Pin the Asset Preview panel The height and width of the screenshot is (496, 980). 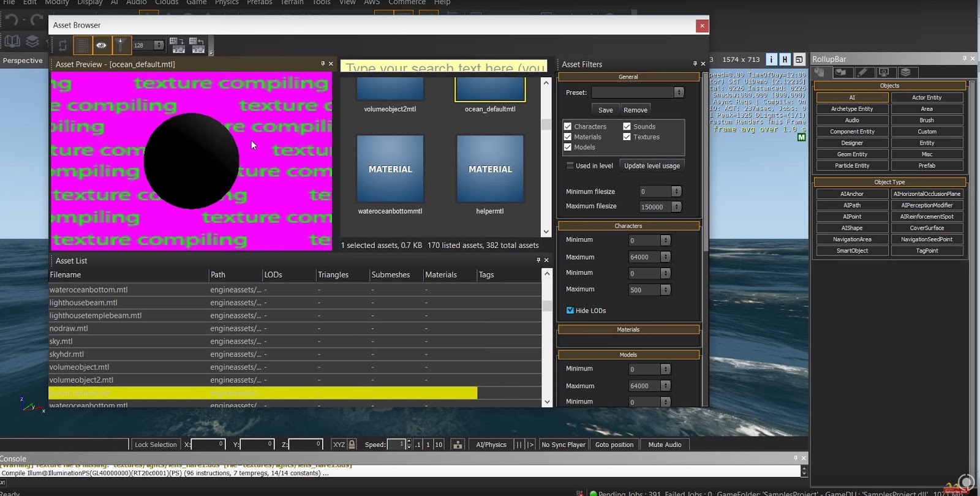click(323, 64)
